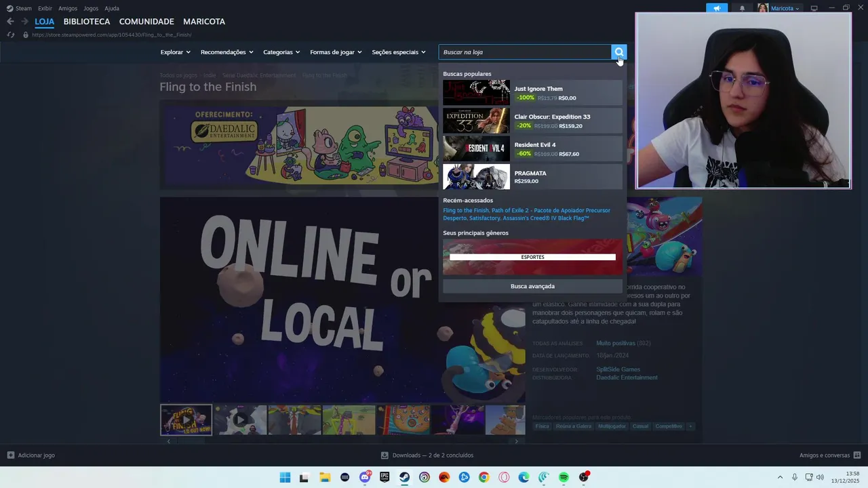Select the Resident Evil 4 result

(532, 149)
